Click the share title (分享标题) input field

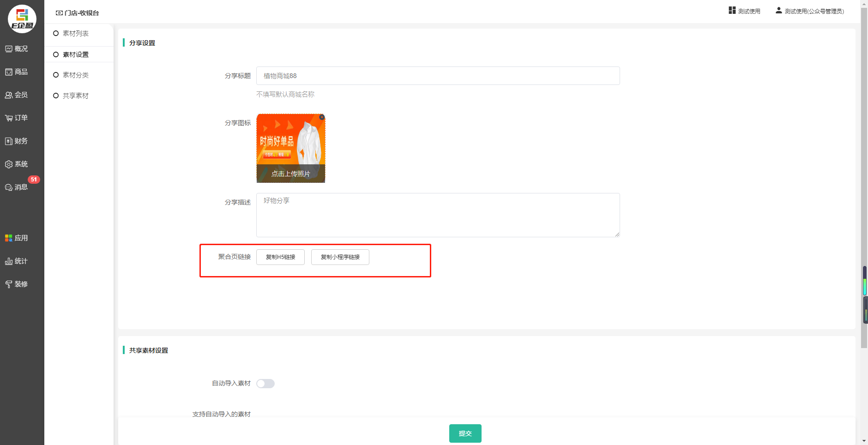(438, 76)
